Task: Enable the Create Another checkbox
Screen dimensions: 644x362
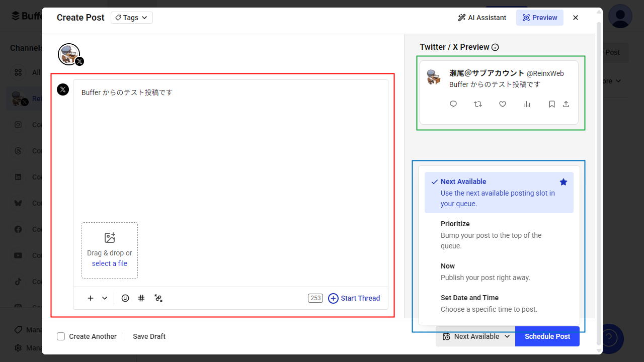Action: point(61,336)
